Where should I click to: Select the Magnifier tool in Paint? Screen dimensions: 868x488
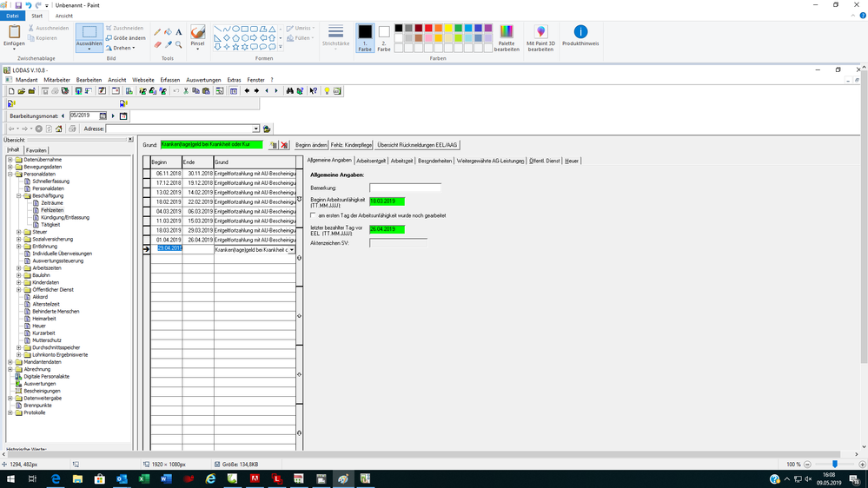coord(178,44)
